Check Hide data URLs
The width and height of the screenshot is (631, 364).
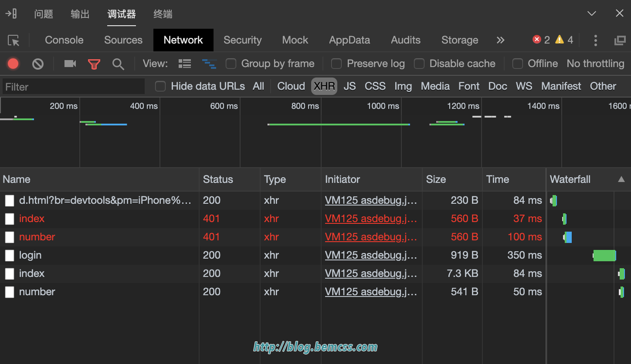click(160, 86)
